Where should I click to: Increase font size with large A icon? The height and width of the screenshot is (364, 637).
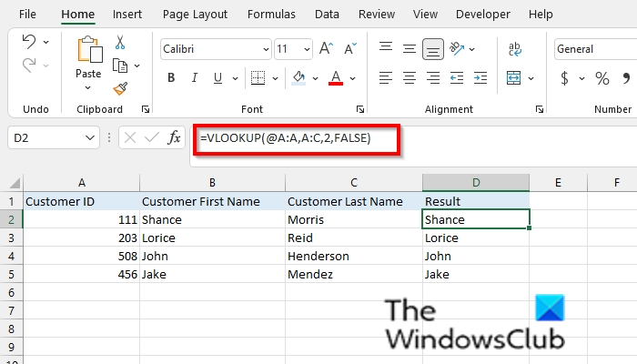click(x=326, y=49)
